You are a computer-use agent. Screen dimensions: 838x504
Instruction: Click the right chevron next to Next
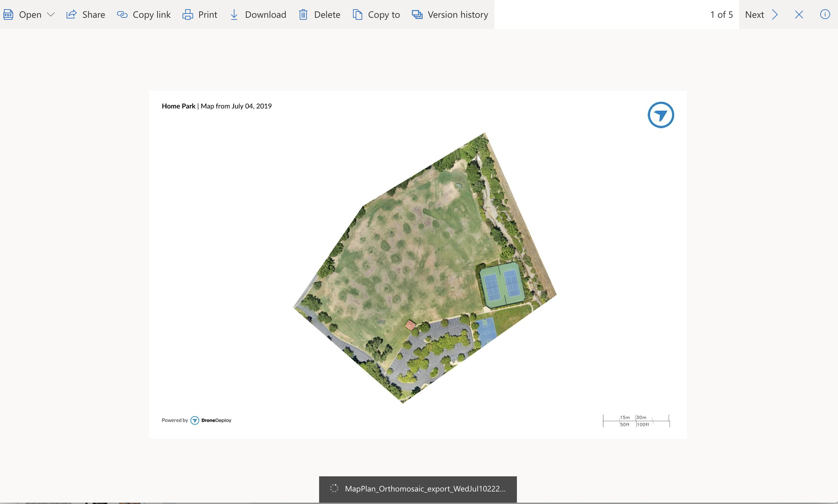[x=775, y=14]
